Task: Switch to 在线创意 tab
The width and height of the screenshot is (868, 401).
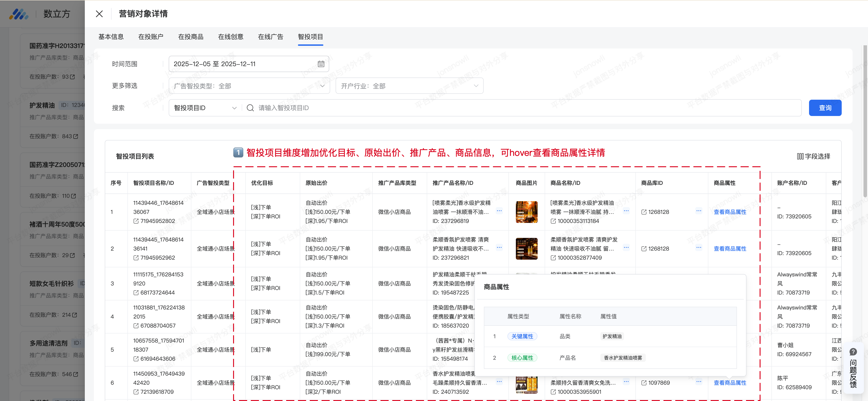Action: point(230,37)
